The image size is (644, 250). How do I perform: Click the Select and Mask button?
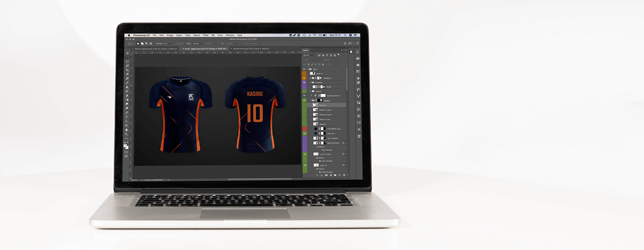tap(251, 43)
